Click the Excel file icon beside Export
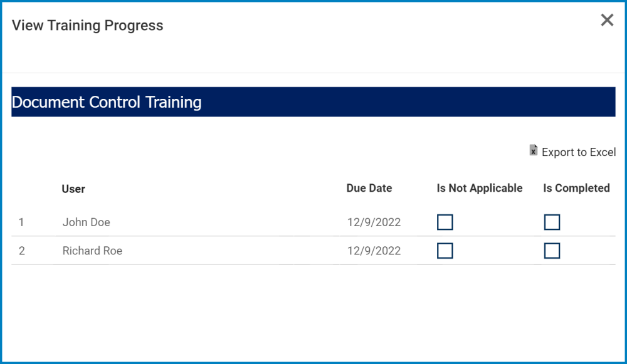Viewport: 627px width, 364px height. pos(533,150)
